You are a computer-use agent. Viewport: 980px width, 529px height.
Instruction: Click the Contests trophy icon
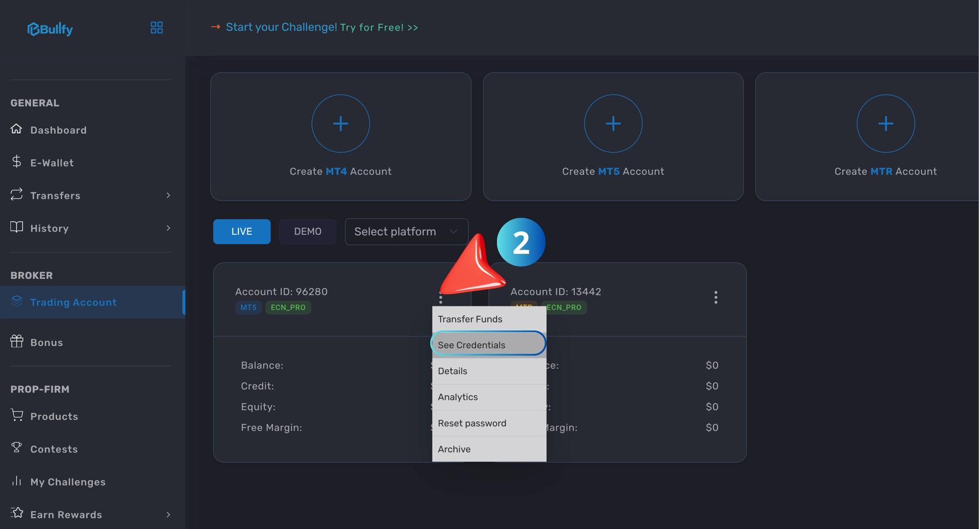[16, 447]
